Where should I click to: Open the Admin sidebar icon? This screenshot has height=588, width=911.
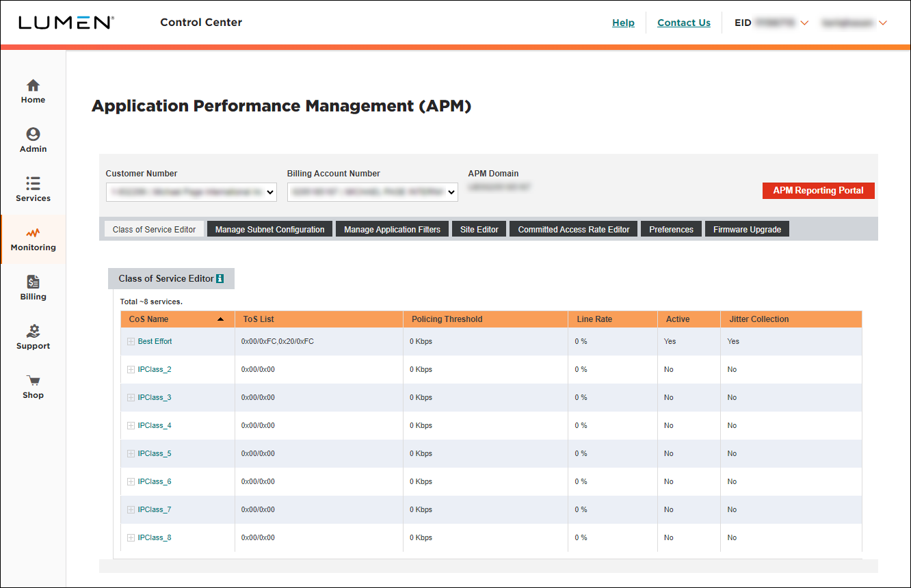[x=33, y=135]
